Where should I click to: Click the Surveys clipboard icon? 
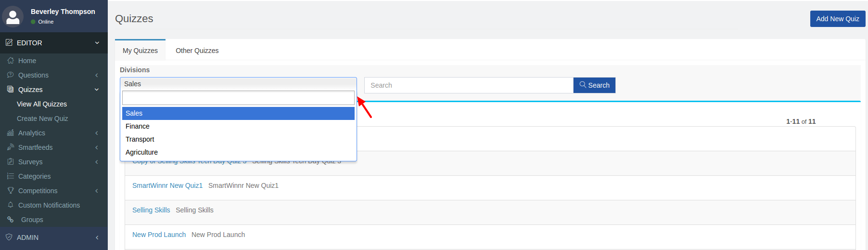click(x=11, y=162)
